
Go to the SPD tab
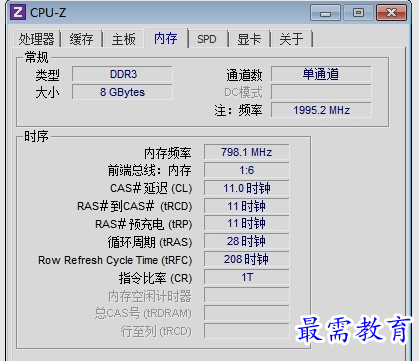coord(207,39)
